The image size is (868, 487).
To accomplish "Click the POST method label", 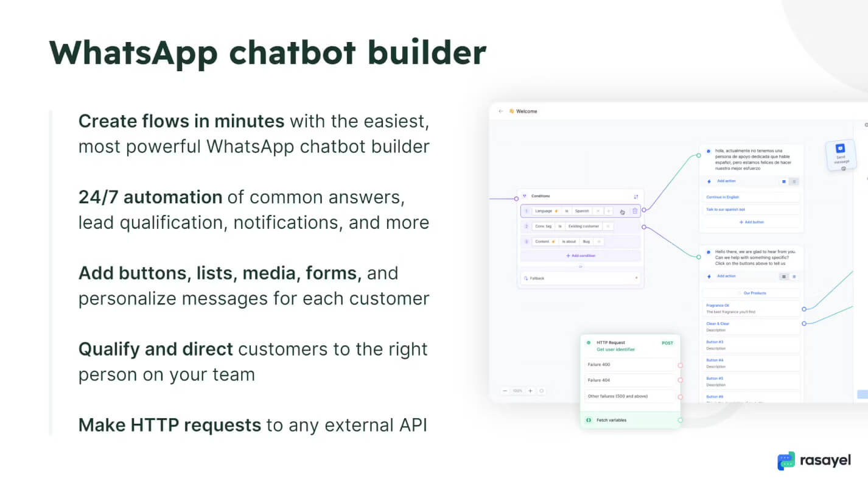I will click(x=668, y=343).
